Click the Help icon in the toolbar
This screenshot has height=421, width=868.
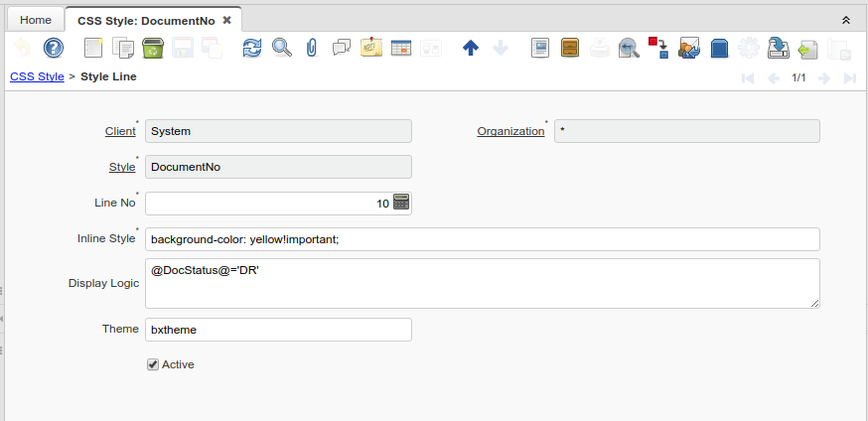coord(54,48)
